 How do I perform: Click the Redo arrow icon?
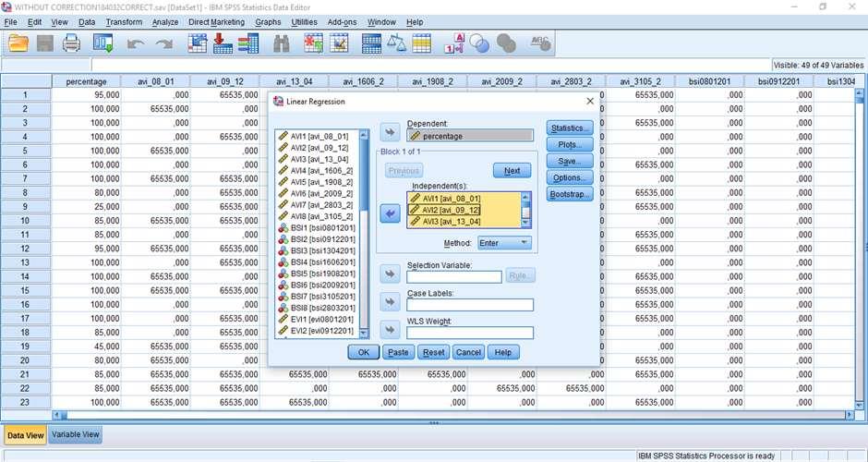coord(163,43)
